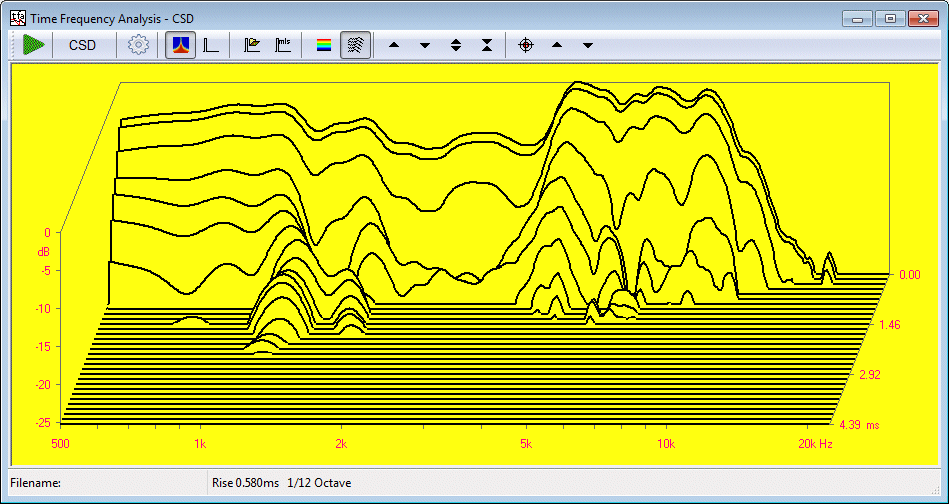The width and height of the screenshot is (949, 504).
Task: Open file with folder-graph icon
Action: coord(252,45)
